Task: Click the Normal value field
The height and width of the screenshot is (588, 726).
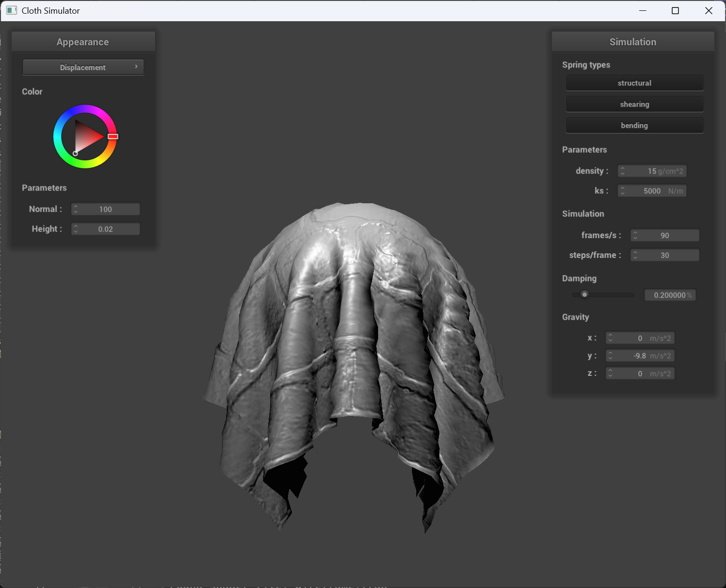Action: point(106,209)
